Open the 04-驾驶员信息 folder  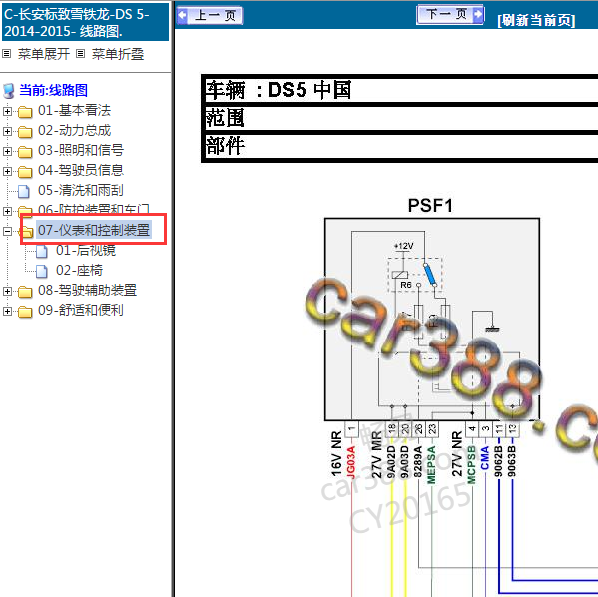point(81,170)
